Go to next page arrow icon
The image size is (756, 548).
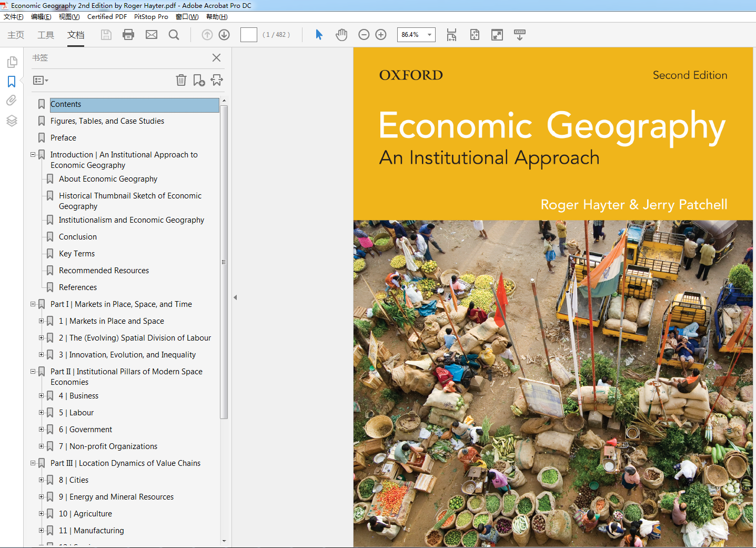[224, 35]
